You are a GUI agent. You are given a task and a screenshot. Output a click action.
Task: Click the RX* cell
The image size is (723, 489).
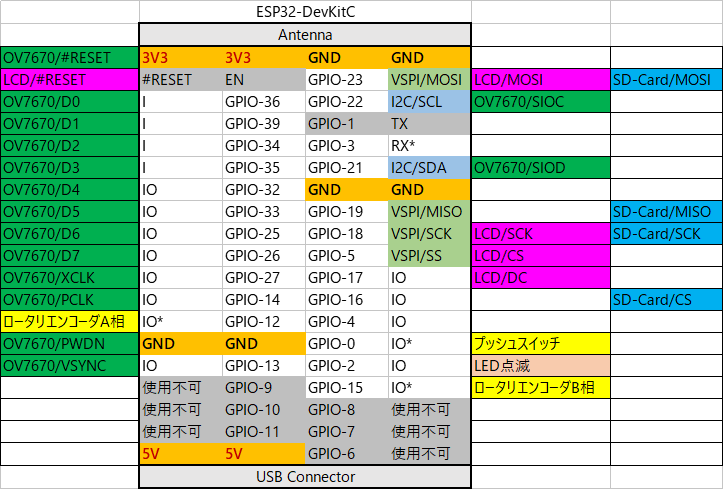[429, 146]
